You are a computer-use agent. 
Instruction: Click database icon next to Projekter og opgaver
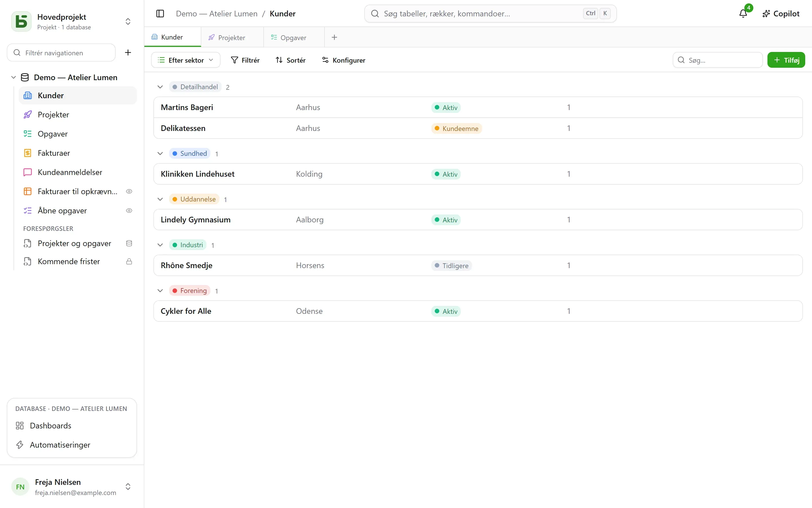[129, 243]
